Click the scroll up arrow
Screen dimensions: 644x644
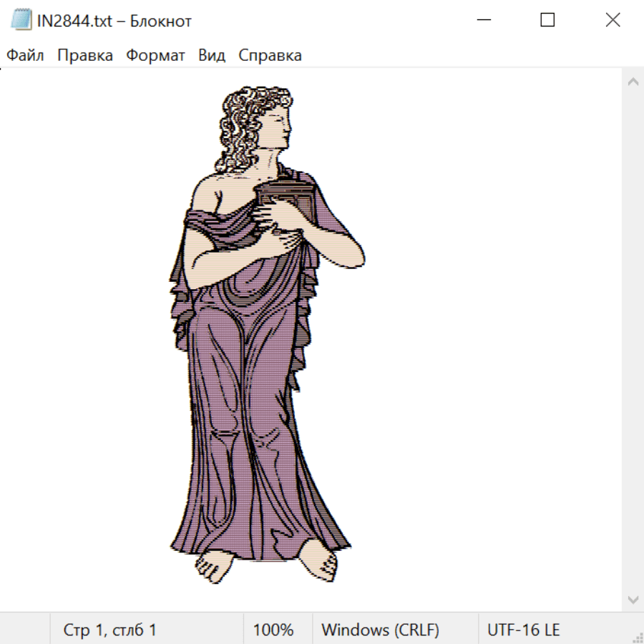tap(633, 82)
